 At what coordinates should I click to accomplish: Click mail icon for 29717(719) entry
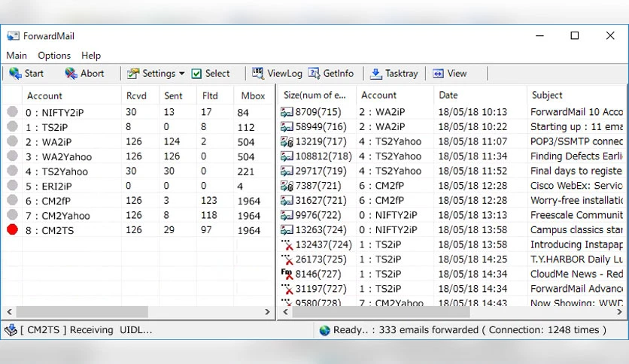click(x=287, y=171)
